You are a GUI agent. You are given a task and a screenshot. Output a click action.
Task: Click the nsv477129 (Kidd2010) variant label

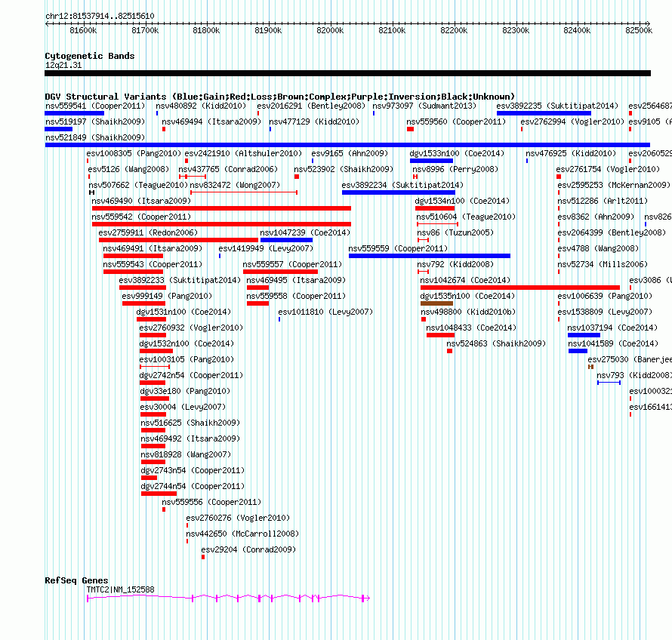314,122
